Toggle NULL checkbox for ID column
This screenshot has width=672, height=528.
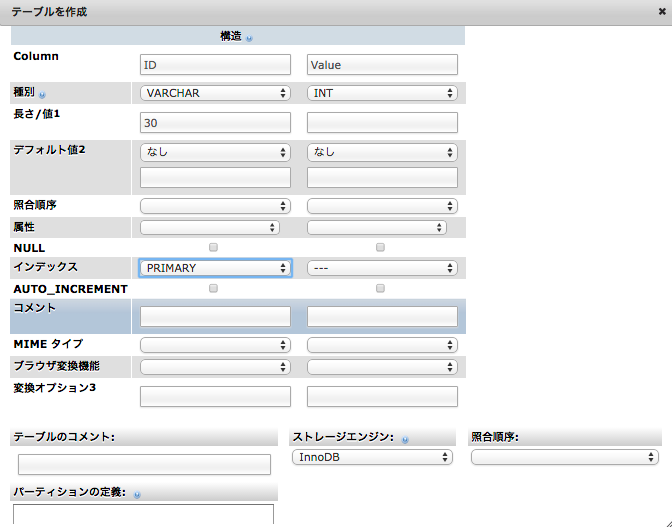pos(213,247)
